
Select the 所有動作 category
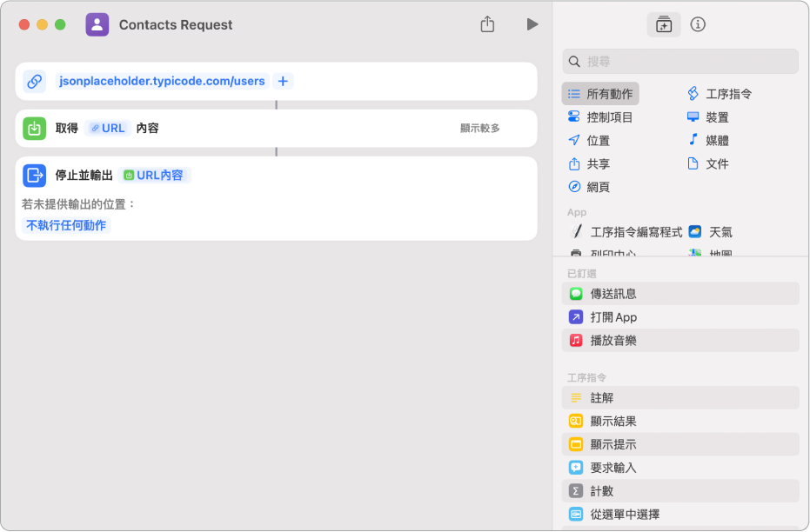[600, 94]
